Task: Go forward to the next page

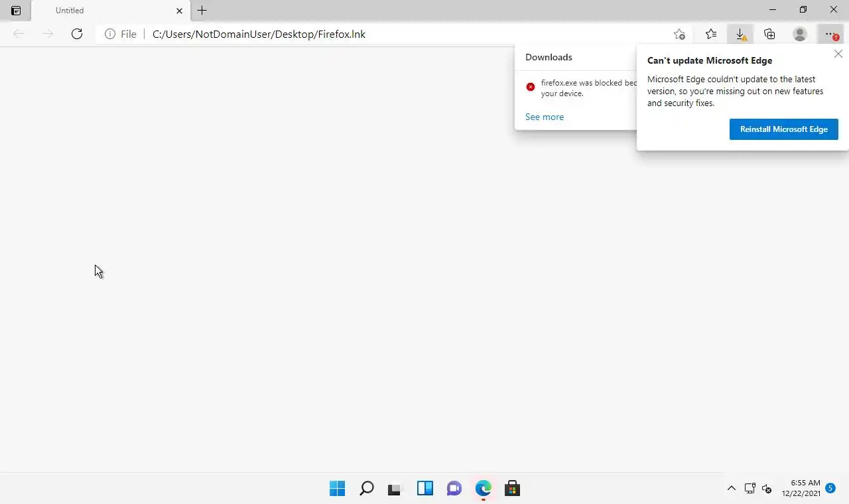Action: click(48, 34)
